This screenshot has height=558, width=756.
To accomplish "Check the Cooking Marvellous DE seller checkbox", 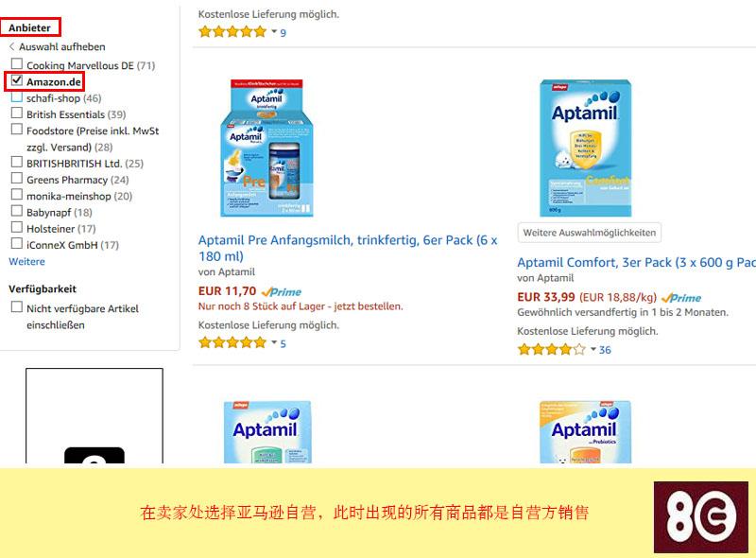I will tap(17, 63).
